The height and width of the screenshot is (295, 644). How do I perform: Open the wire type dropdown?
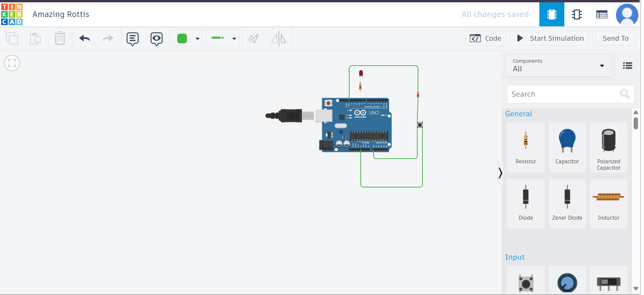223,38
